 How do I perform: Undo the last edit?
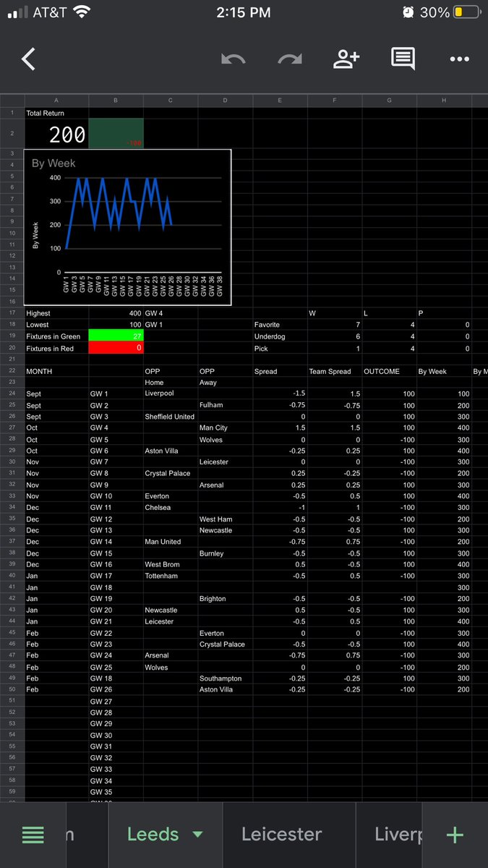point(233,59)
